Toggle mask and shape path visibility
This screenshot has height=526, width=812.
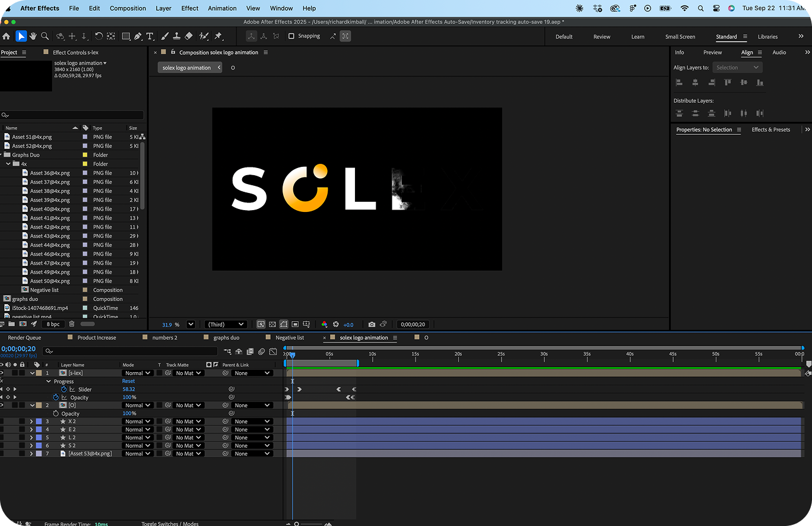284,325
